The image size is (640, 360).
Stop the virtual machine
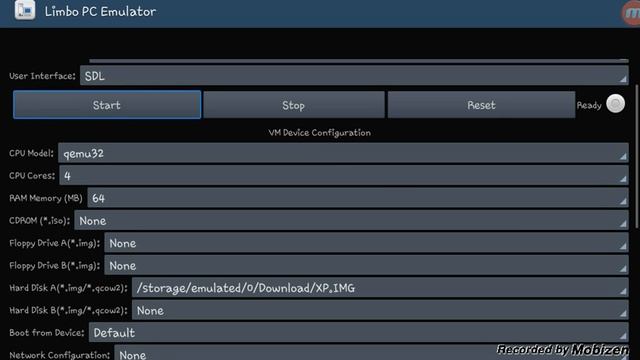(x=294, y=105)
